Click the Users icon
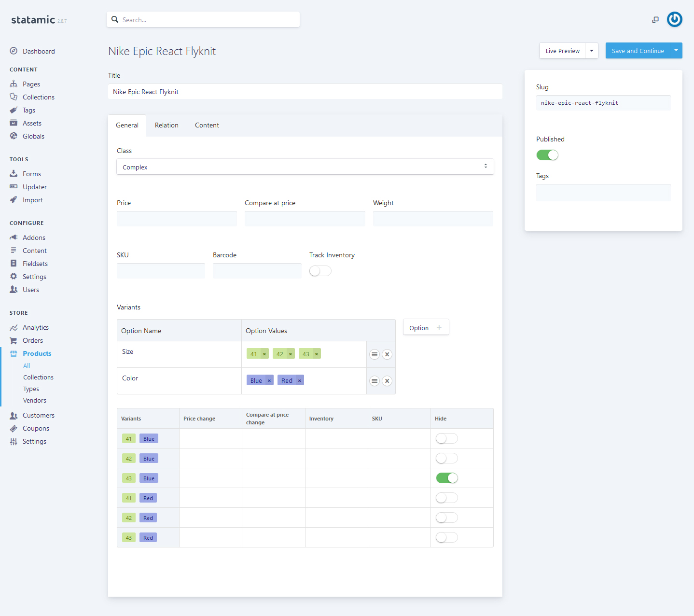 pyautogui.click(x=14, y=290)
